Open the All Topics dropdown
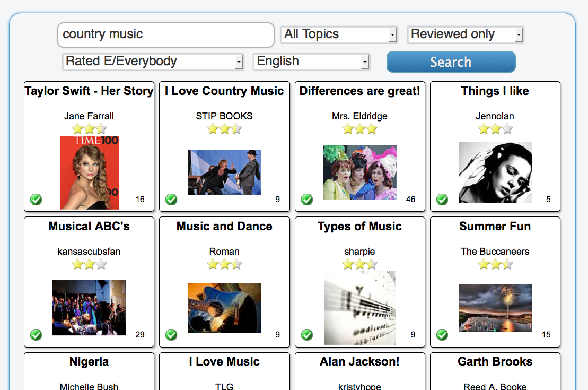The height and width of the screenshot is (390, 588). pos(339,34)
